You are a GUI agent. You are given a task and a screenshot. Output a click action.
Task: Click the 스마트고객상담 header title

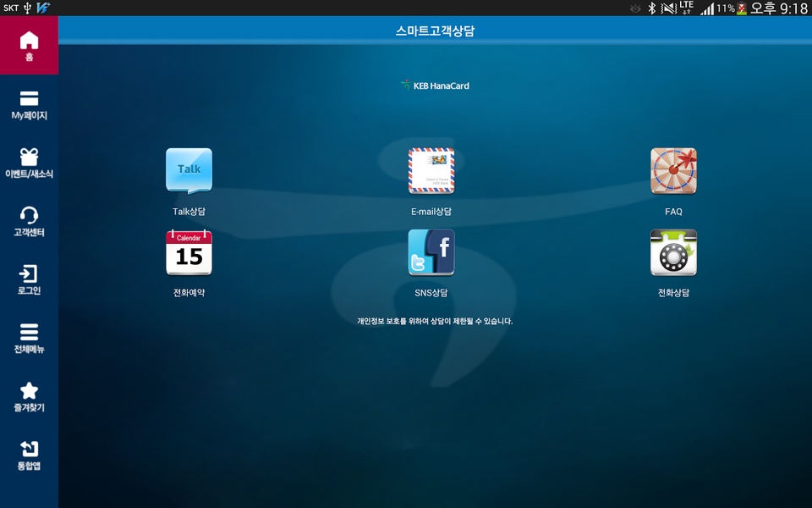(435, 31)
